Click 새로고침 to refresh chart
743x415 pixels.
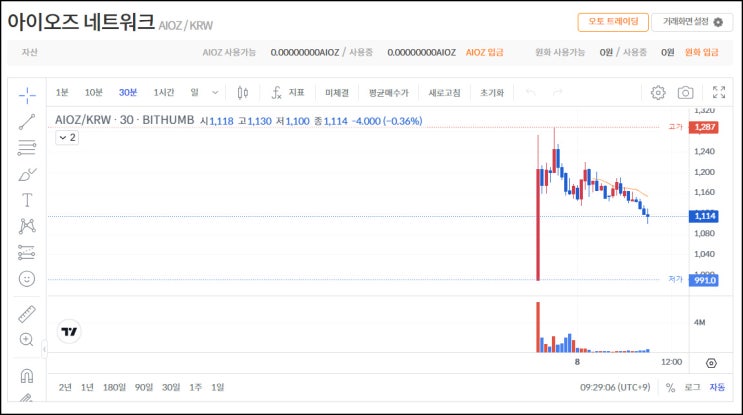tap(444, 93)
